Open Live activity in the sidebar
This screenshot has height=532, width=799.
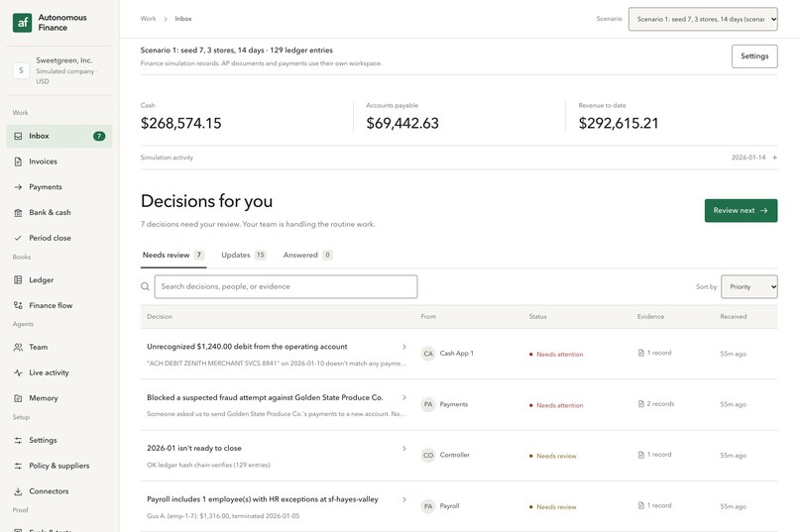click(x=59, y=372)
